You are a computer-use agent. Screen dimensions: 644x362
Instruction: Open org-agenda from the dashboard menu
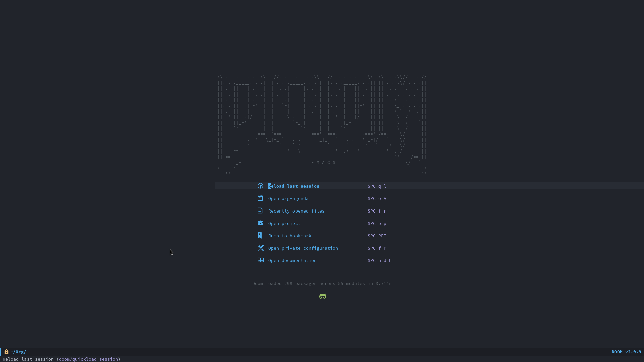288,198
